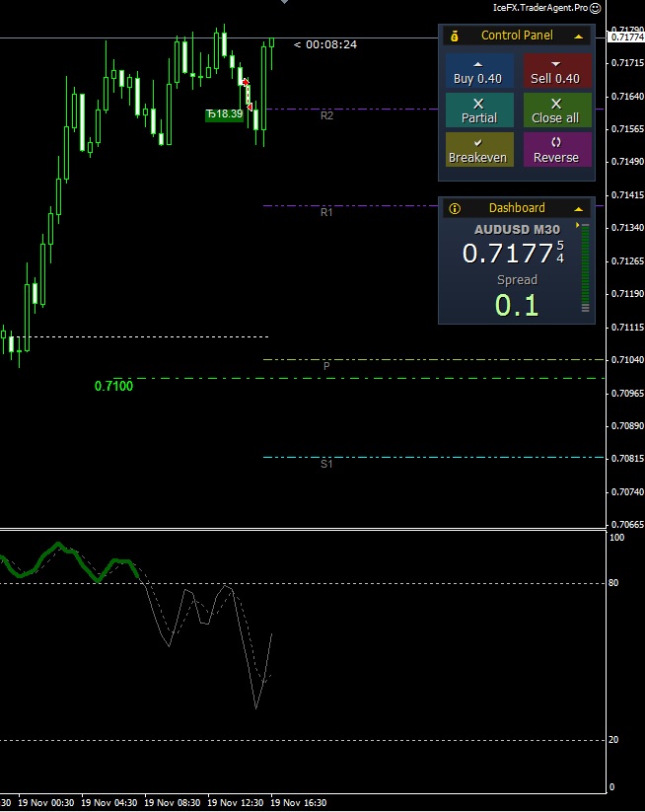
Task: Click the green signal strength meter in Dashboard
Action: [586, 267]
